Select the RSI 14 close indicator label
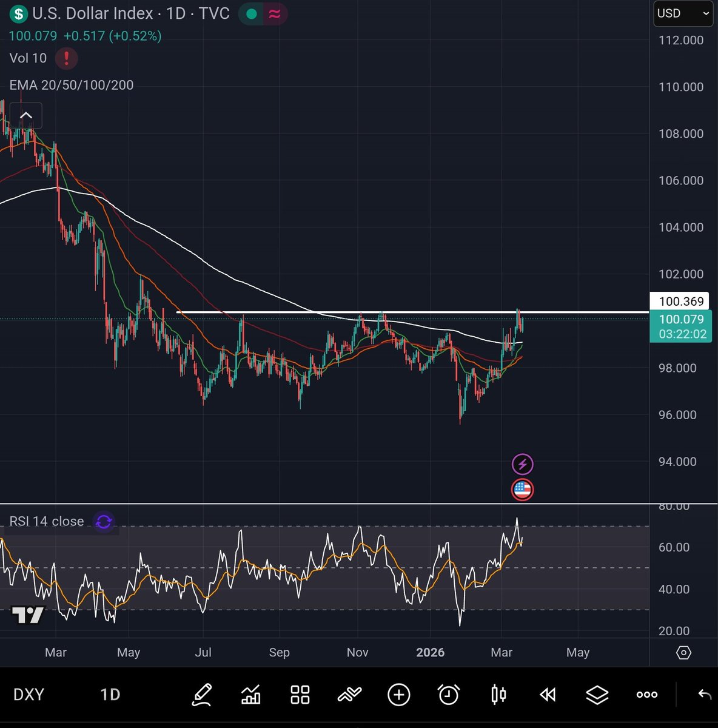This screenshot has width=718, height=728. coord(47,522)
